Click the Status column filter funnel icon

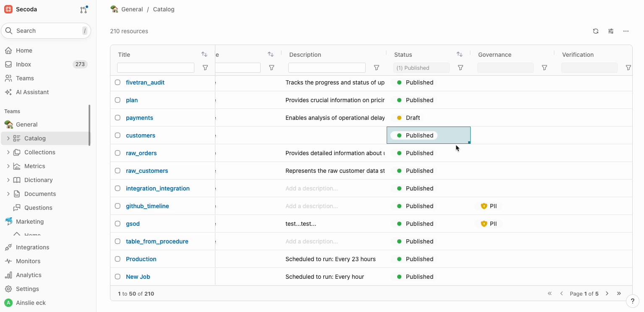(460, 68)
